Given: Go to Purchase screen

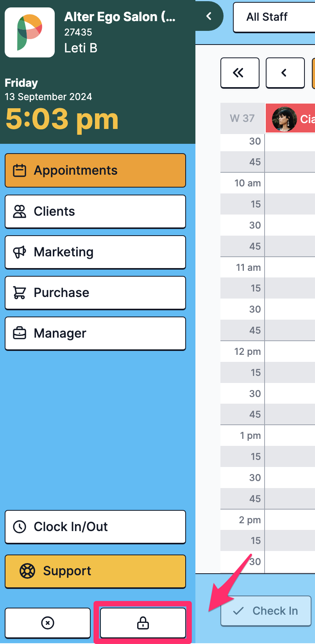Looking at the screenshot, I should (x=95, y=293).
